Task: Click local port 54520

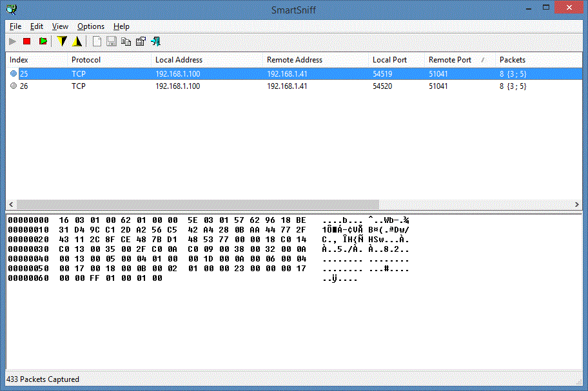Action: point(382,86)
